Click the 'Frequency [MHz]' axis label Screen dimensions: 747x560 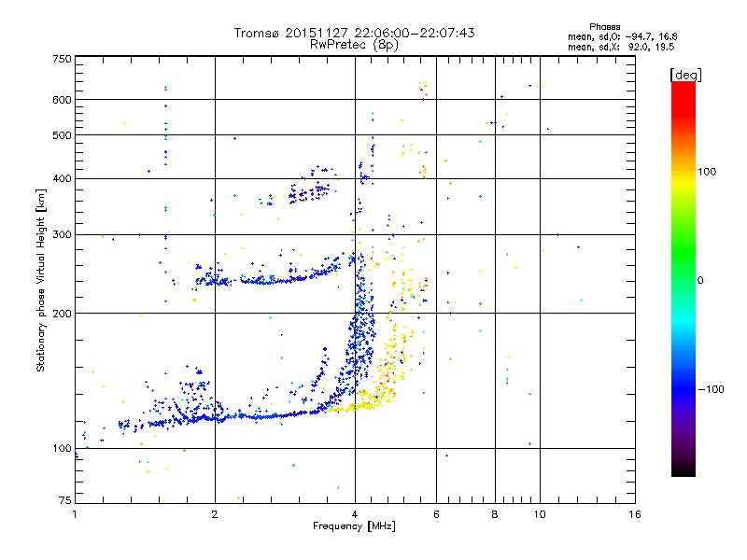tap(354, 526)
